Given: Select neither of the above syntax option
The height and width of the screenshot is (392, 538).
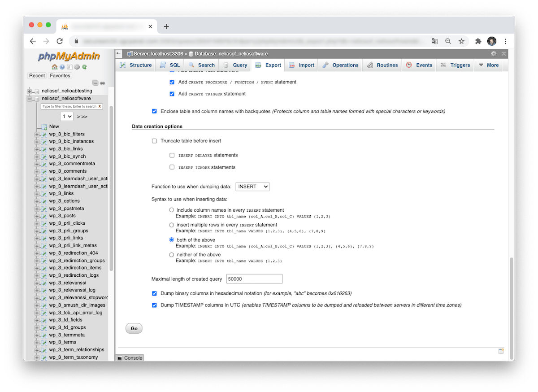Looking at the screenshot, I should [172, 255].
